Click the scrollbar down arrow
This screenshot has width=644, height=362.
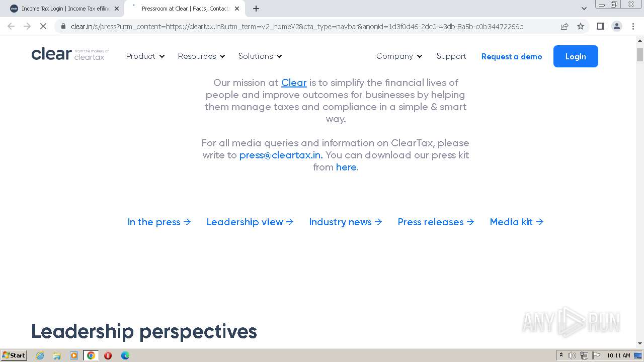tap(640, 343)
